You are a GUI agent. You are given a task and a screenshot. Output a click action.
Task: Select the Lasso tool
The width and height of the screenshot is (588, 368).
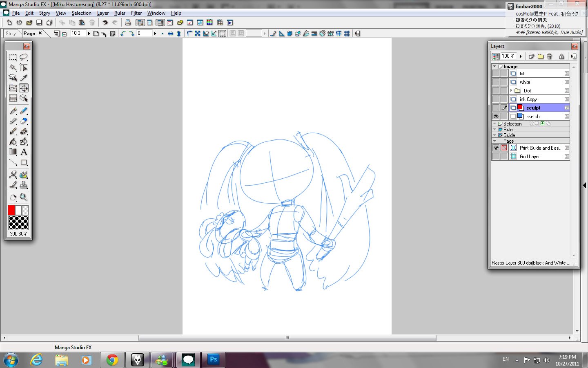(x=24, y=57)
